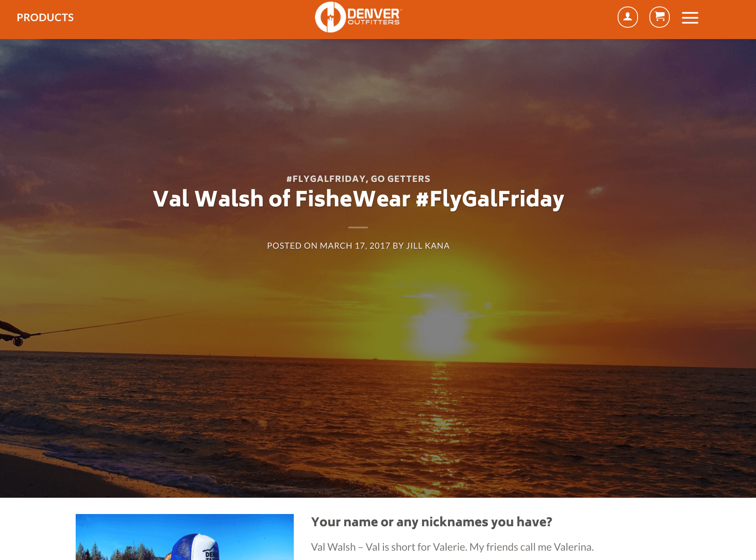Open the GO GETTERS category link

[400, 179]
